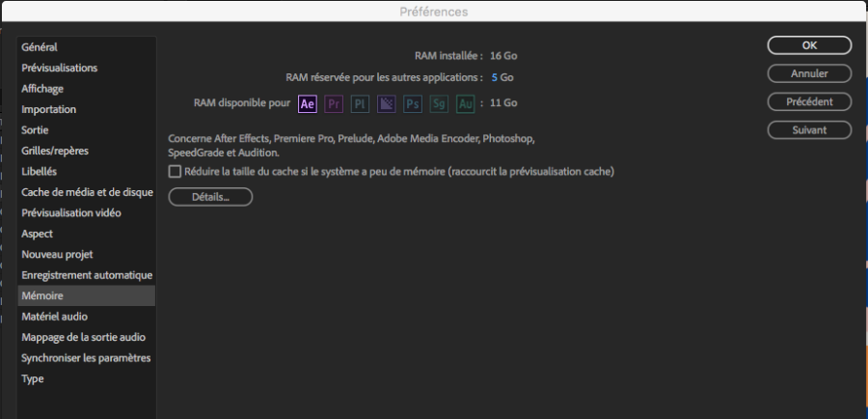This screenshot has height=419, width=868.
Task: Open Nouveau projet preferences
Action: click(x=87, y=255)
